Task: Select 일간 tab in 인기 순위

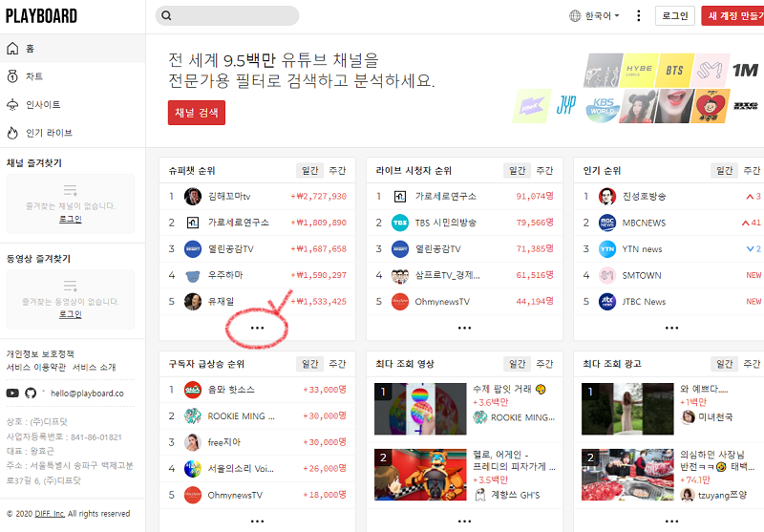Action: (x=724, y=171)
